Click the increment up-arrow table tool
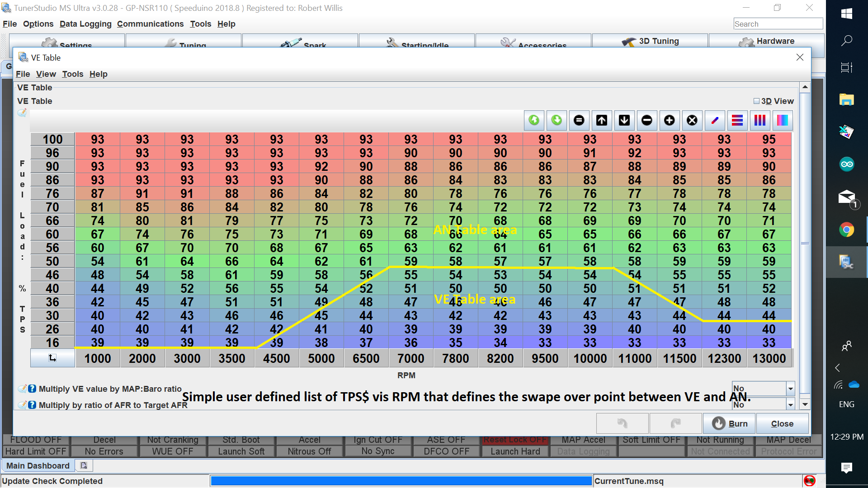868x488 pixels. tap(601, 120)
